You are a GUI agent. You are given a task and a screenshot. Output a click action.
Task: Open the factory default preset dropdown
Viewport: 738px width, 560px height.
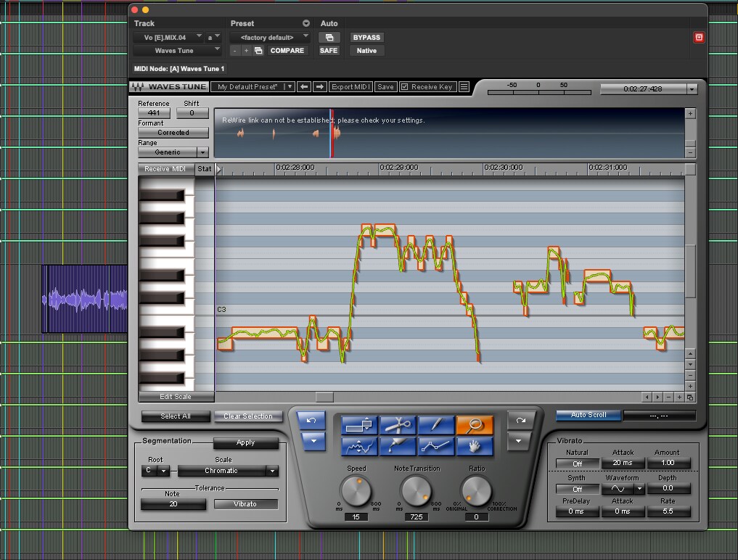coord(270,37)
